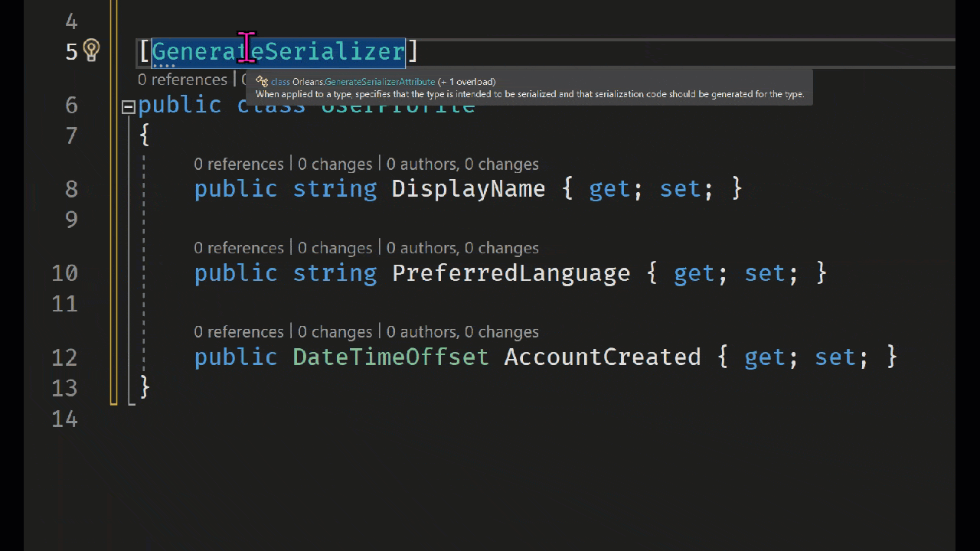Click the class icon in the tooltip
The height and width of the screenshot is (551, 980).
tap(262, 81)
